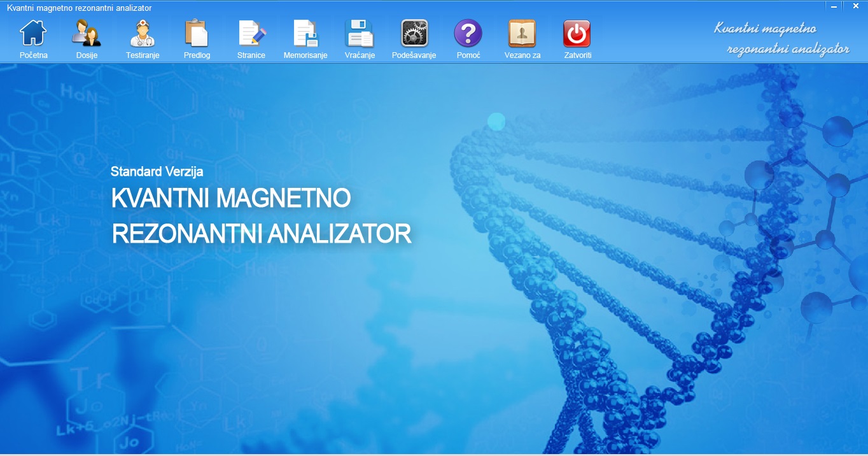This screenshot has height=456, width=868.
Task: Click the "Memorisanje" label under the toolbar
Action: point(305,55)
